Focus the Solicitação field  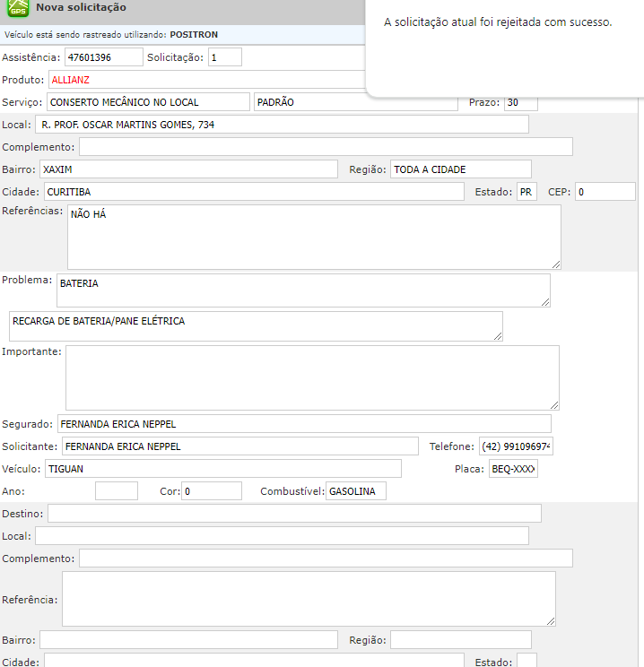click(x=225, y=57)
